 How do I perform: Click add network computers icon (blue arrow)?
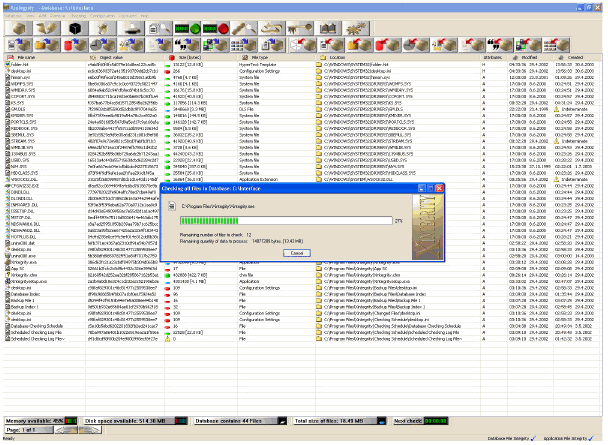point(216,45)
